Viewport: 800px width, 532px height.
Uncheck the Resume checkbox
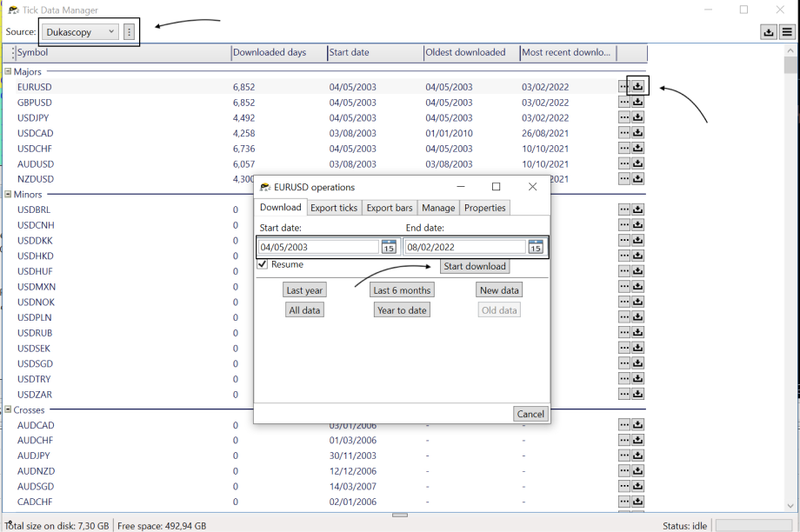(x=263, y=264)
